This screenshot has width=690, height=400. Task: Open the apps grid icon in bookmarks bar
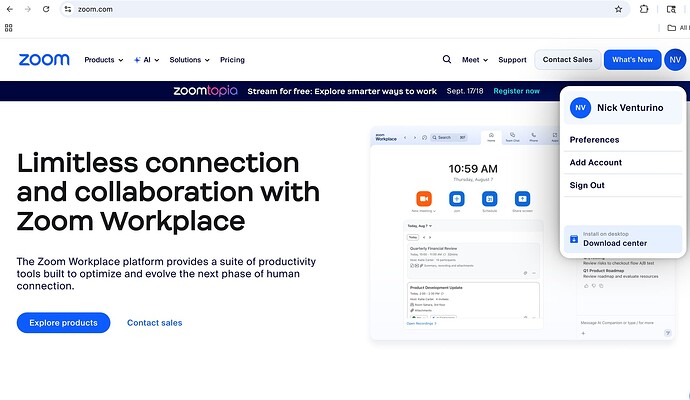coord(8,28)
